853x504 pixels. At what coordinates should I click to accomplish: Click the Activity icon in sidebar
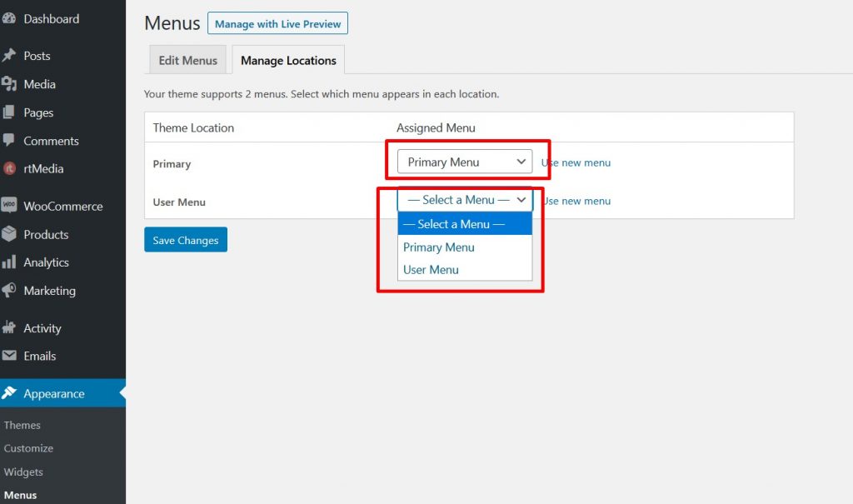point(8,327)
